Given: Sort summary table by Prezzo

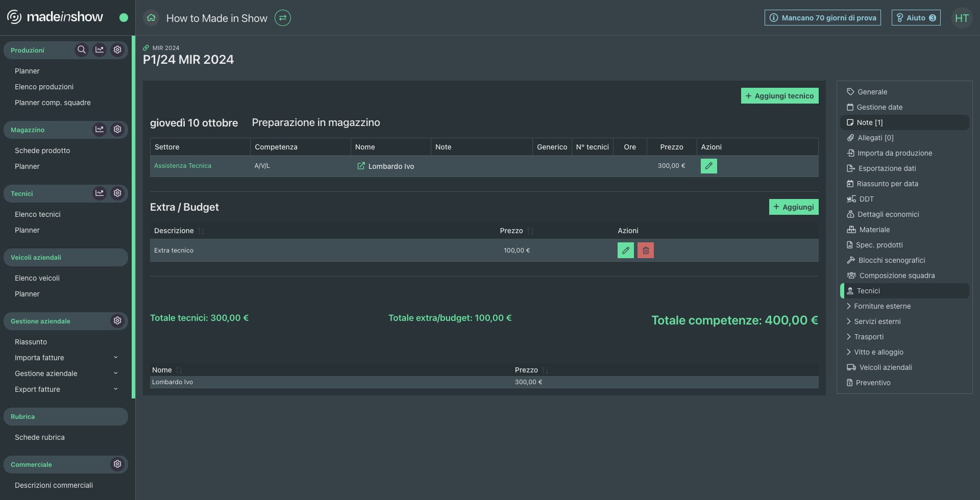Looking at the screenshot, I should tap(545, 370).
